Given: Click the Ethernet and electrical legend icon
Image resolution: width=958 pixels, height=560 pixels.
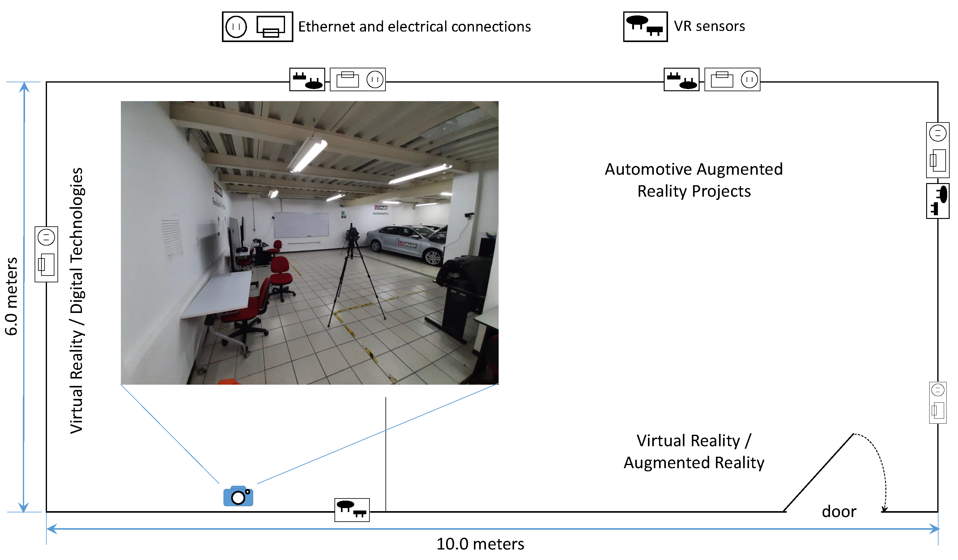Looking at the screenshot, I should click(x=258, y=27).
